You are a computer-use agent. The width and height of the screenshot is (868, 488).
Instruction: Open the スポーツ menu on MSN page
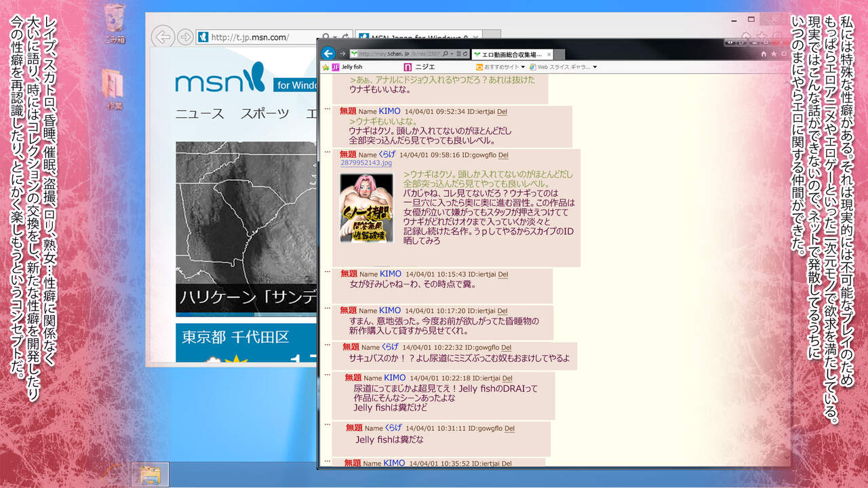(x=264, y=114)
